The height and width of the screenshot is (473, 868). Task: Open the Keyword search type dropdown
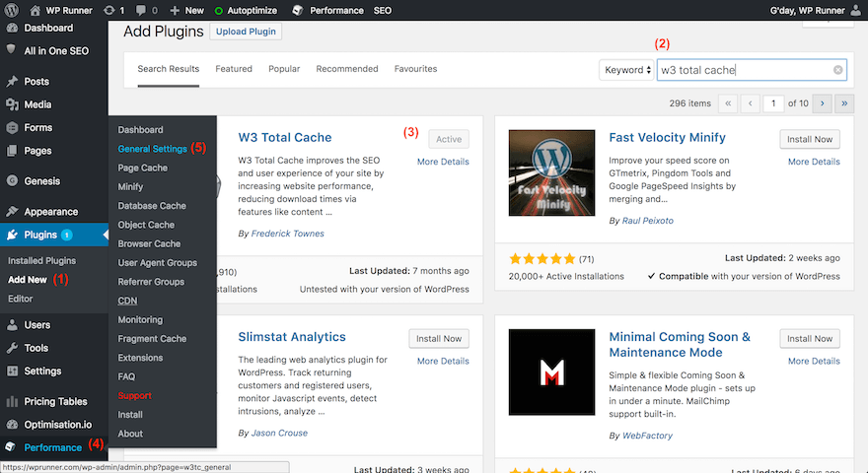[626, 70]
